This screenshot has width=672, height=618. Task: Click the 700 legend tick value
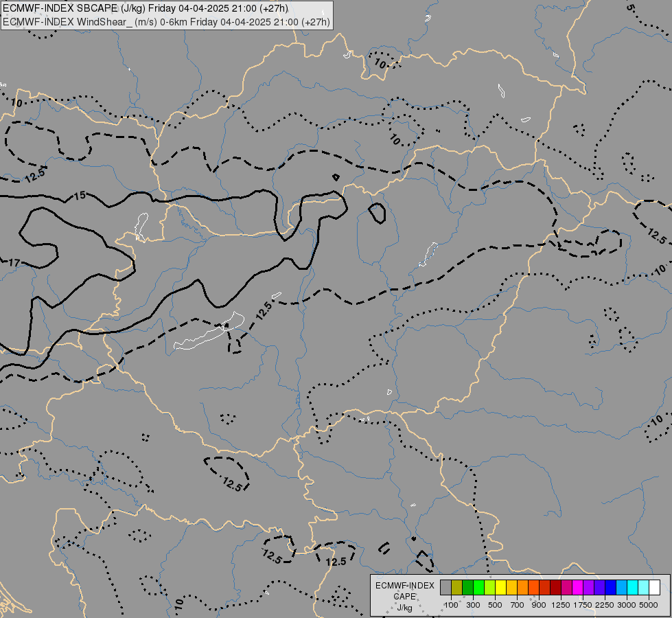pos(518,605)
